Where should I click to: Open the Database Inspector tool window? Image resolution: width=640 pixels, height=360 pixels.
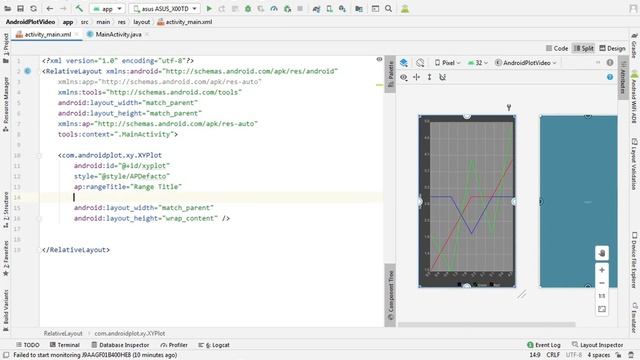point(120,345)
